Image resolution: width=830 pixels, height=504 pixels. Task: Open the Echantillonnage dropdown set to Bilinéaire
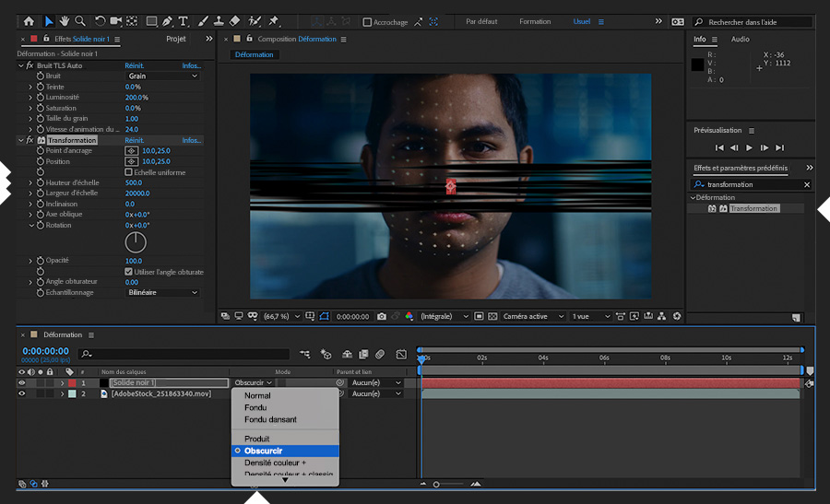pyautogui.click(x=162, y=292)
